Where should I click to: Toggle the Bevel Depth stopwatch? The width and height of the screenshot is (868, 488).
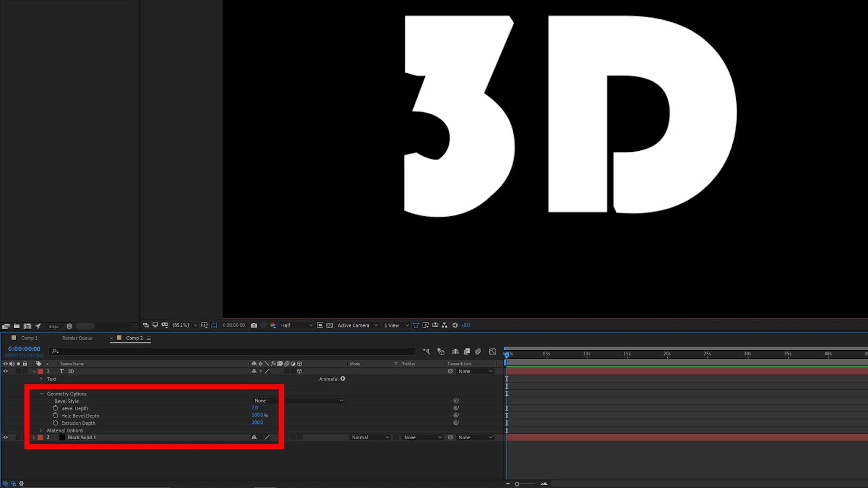tap(55, 408)
